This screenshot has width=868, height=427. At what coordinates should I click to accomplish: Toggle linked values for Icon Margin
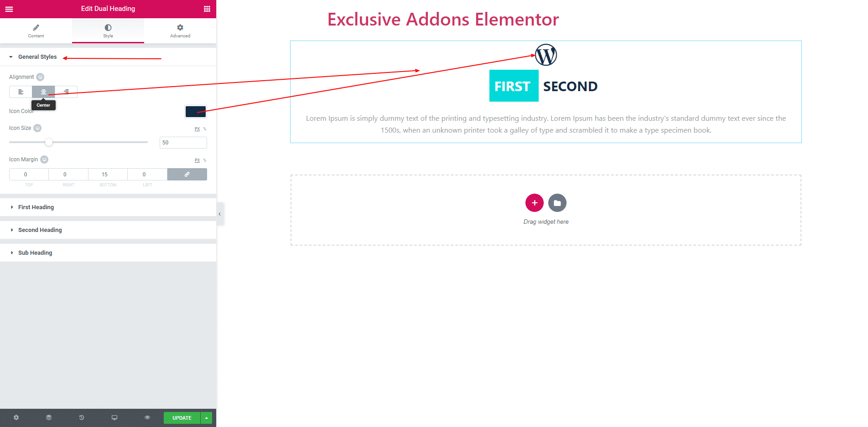(x=187, y=175)
